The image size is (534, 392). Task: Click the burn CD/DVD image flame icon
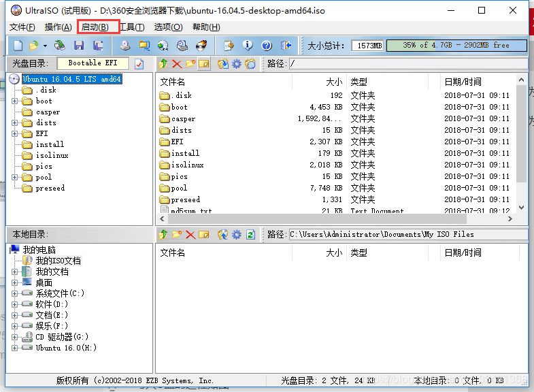[201, 46]
